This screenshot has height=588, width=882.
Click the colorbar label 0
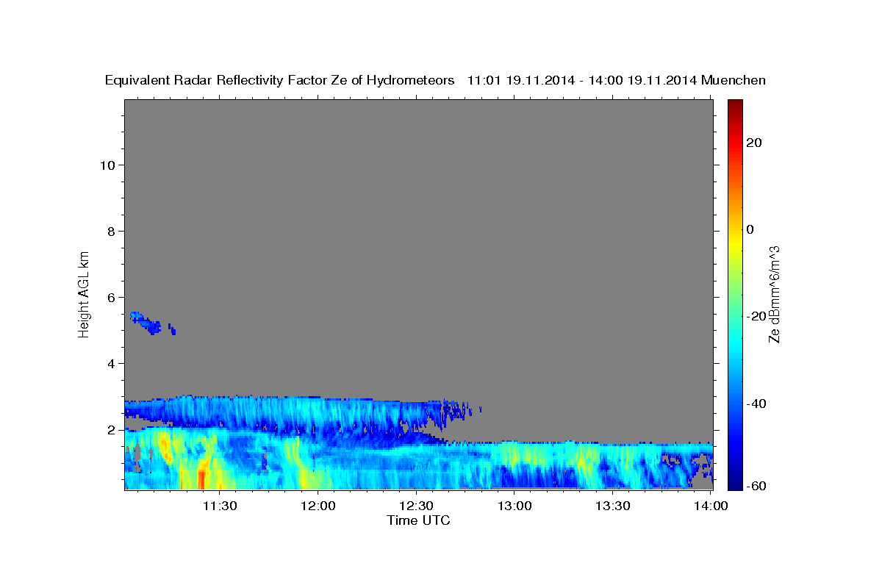[x=750, y=229]
